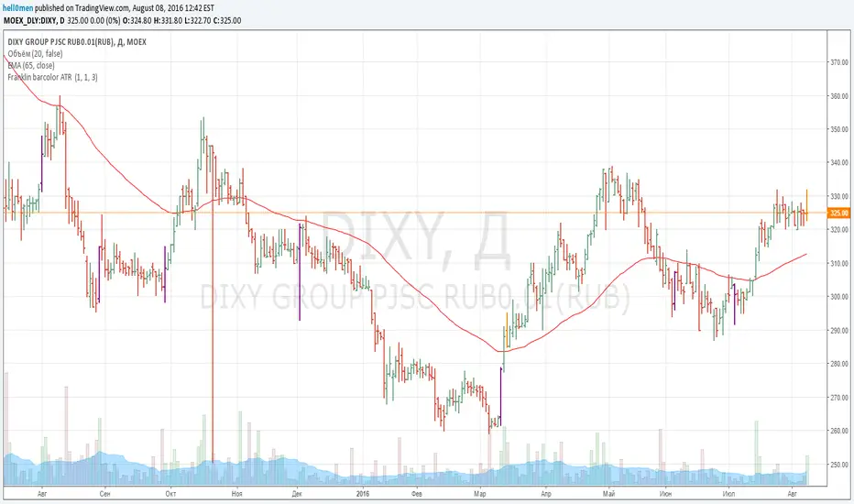This screenshot has width=854, height=504.
Task: Click the TradingView.com text in header
Action: 103,8
